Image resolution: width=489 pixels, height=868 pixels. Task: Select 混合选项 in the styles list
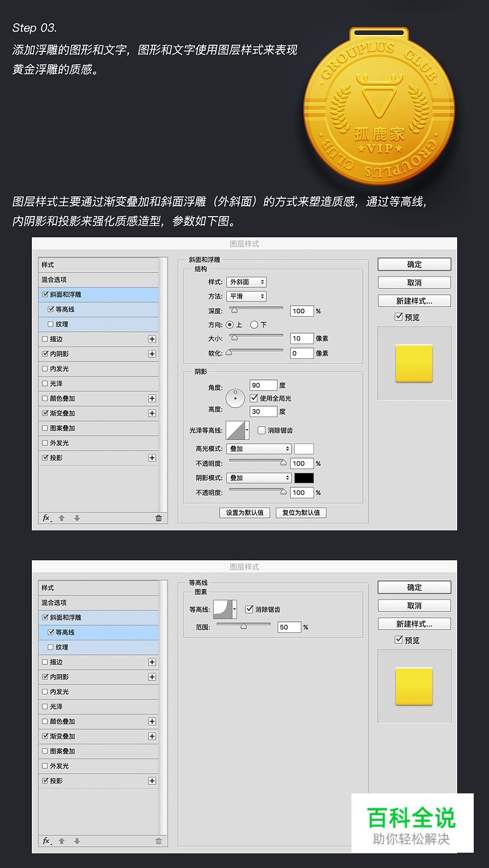(55, 279)
